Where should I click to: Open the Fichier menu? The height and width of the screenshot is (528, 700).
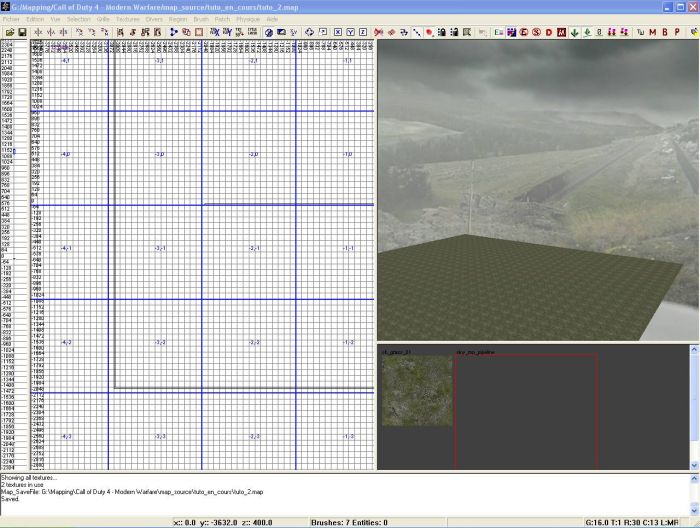coord(11,19)
